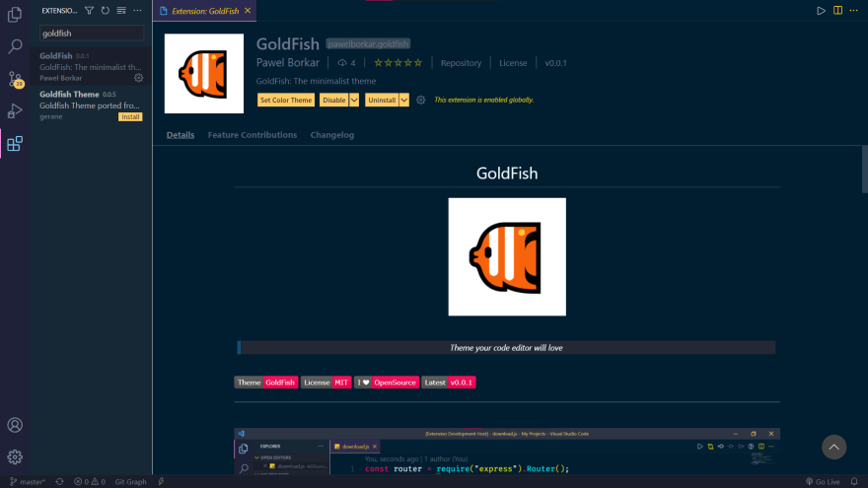The image size is (868, 488).
Task: Synchronize changes in status bar
Action: (x=59, y=482)
